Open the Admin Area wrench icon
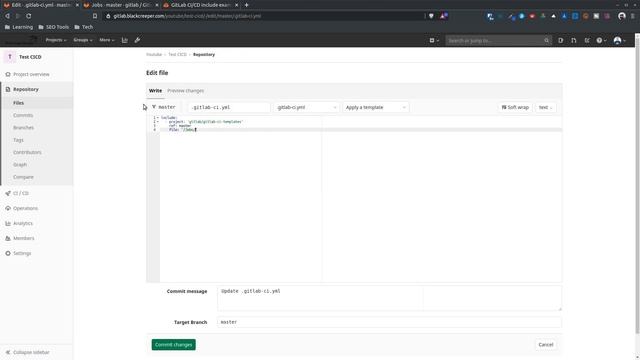 [x=138, y=40]
